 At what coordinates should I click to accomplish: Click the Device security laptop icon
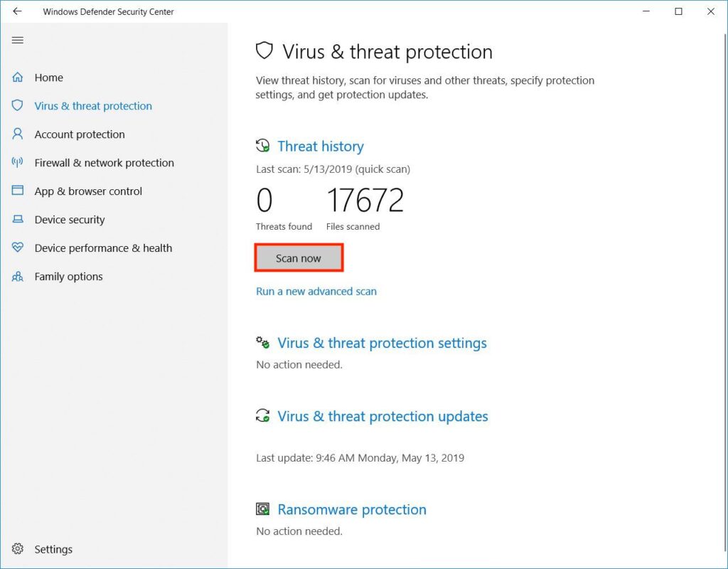(x=18, y=220)
